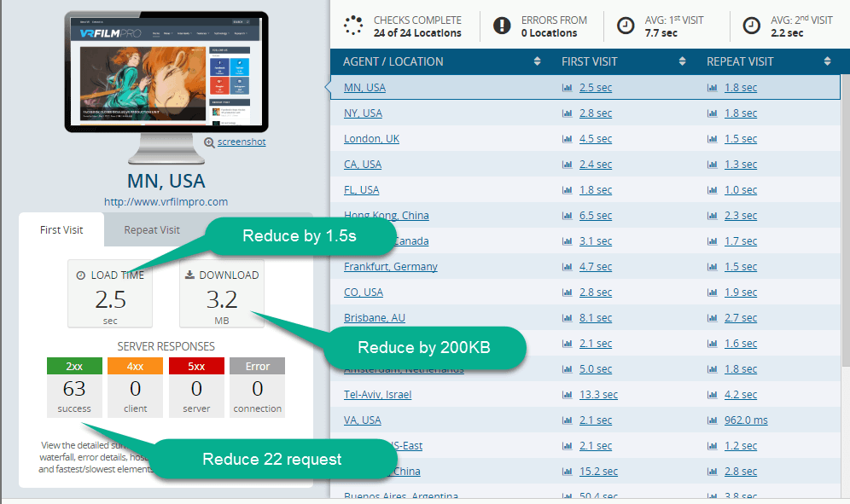Open chart icon for FL, USA first visit
Viewport: 850px width, 504px height.
pos(567,190)
